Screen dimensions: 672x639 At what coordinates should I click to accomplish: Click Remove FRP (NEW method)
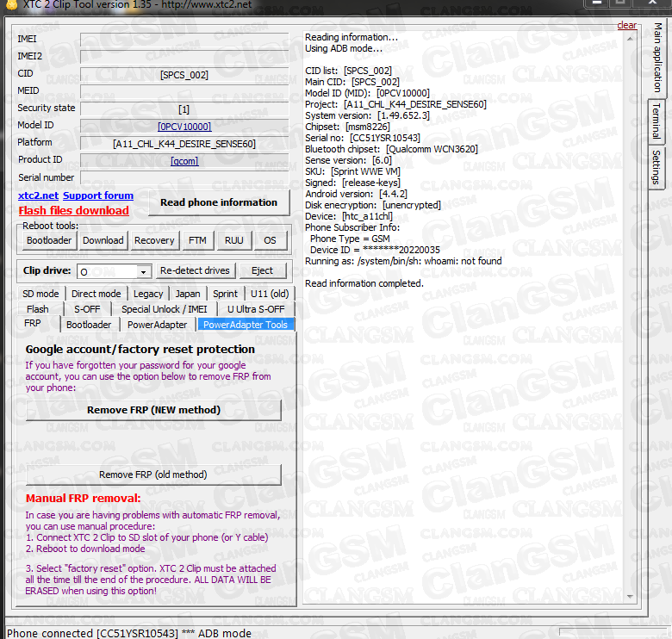click(153, 410)
